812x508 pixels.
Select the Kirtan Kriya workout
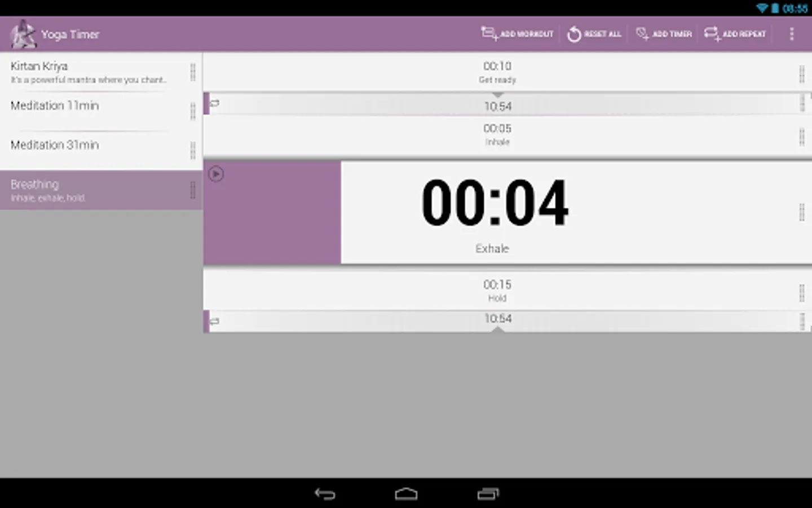pyautogui.click(x=101, y=72)
